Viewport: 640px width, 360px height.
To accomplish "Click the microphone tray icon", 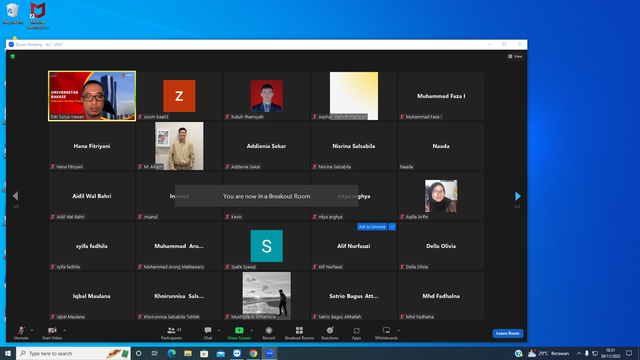I will pos(587,353).
